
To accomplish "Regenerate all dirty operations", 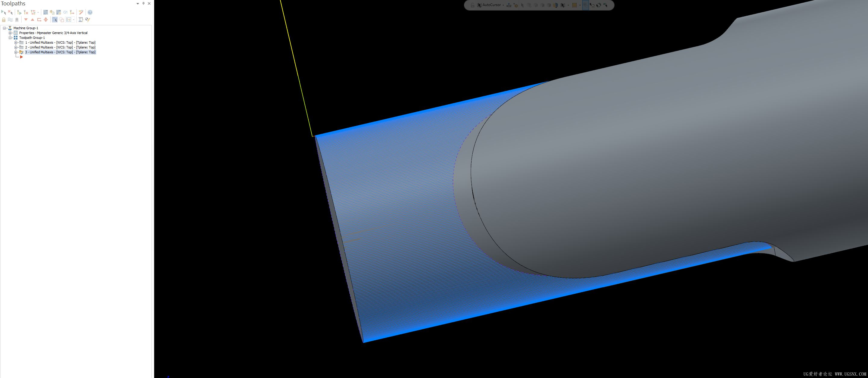I will pos(26,12).
